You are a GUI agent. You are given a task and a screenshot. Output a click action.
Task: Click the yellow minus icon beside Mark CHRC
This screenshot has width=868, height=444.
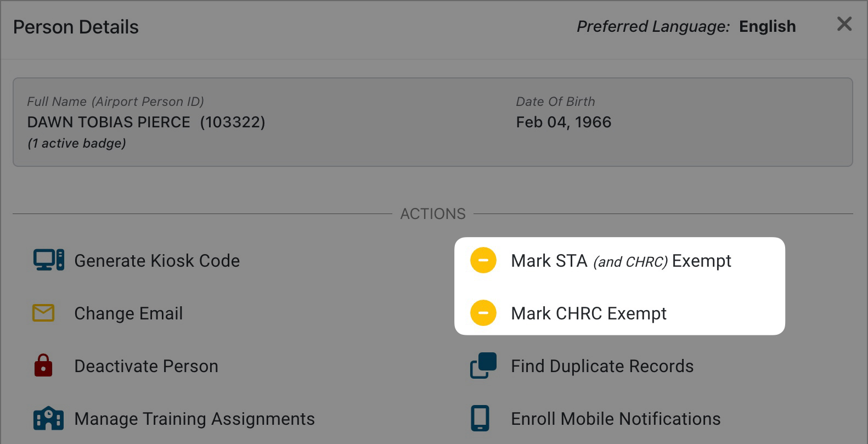(x=483, y=313)
